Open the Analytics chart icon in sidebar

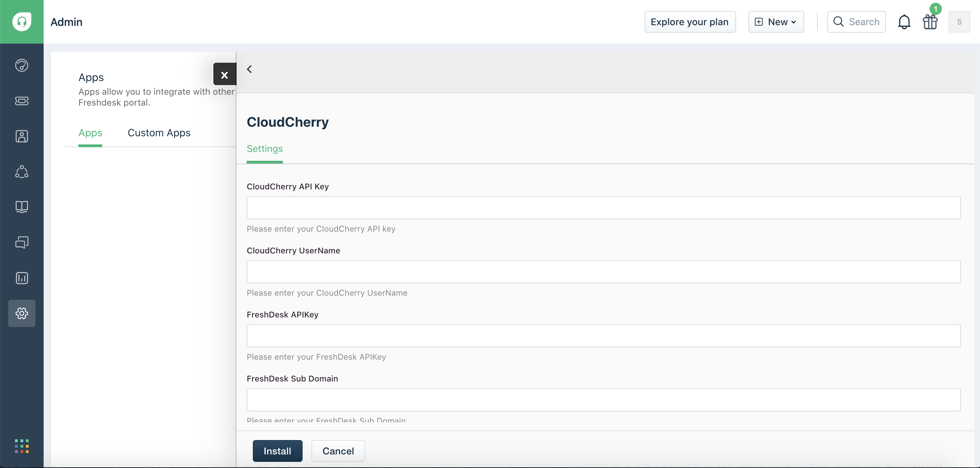[22, 278]
